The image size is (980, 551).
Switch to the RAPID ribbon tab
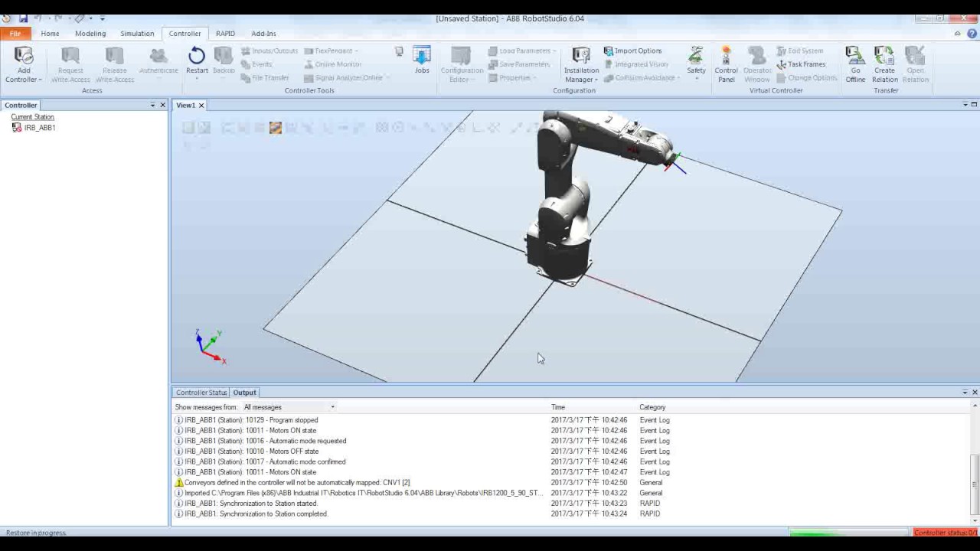[225, 34]
